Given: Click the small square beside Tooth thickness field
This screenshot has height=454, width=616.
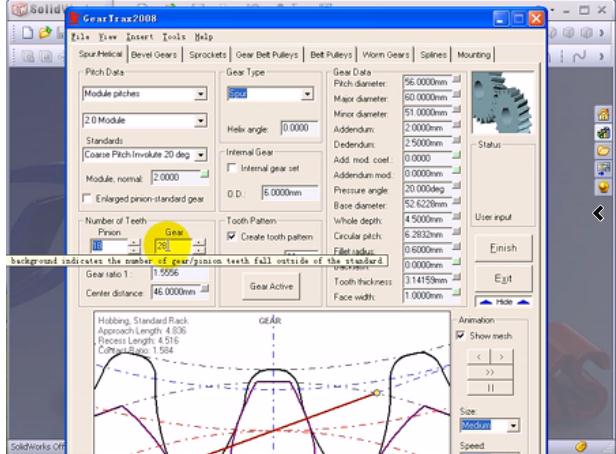Looking at the screenshot, I should [x=456, y=277].
